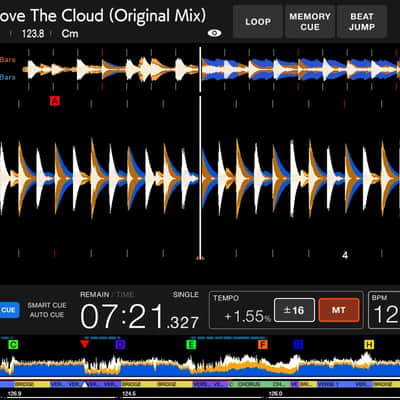Select the dark blue hot cue marker
This screenshot has width=400, height=400.
298,344
